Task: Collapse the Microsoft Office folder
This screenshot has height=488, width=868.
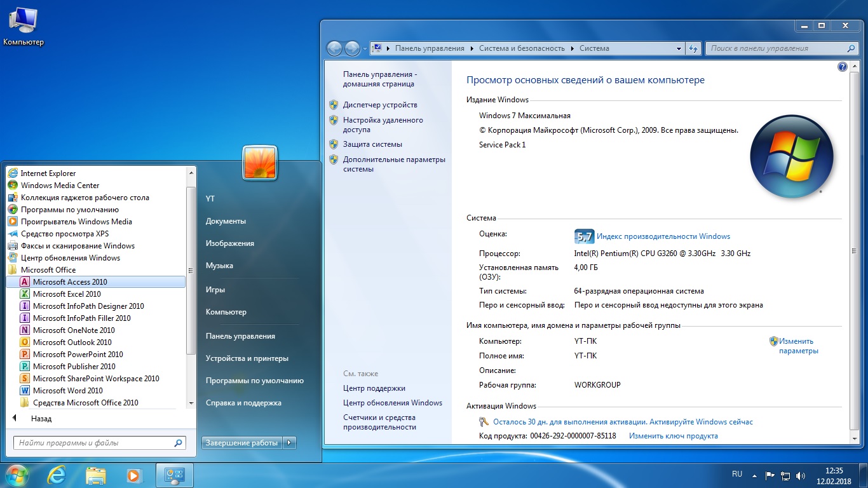Action: coord(48,270)
